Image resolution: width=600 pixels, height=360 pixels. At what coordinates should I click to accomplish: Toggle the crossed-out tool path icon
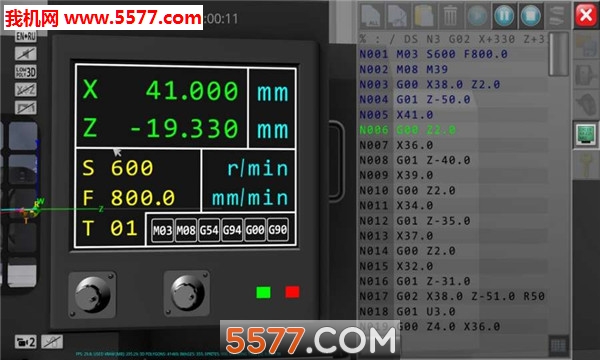pos(26,108)
